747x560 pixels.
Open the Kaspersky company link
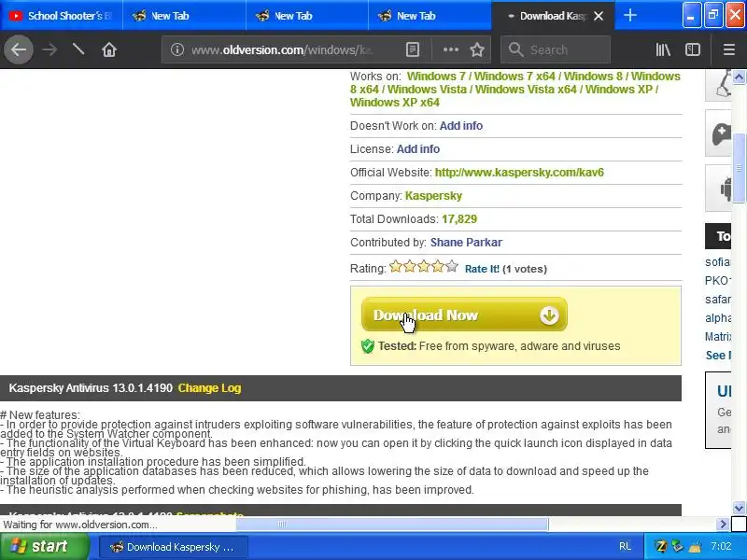tap(433, 196)
